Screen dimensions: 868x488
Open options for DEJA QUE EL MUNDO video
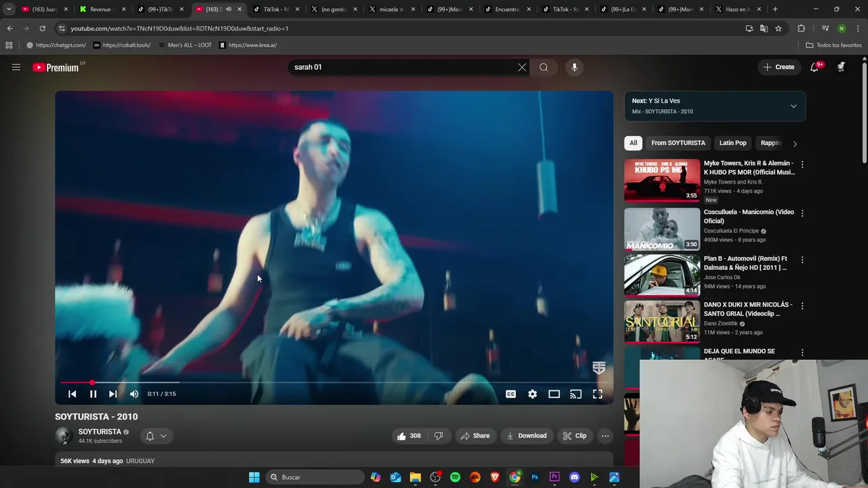point(802,352)
